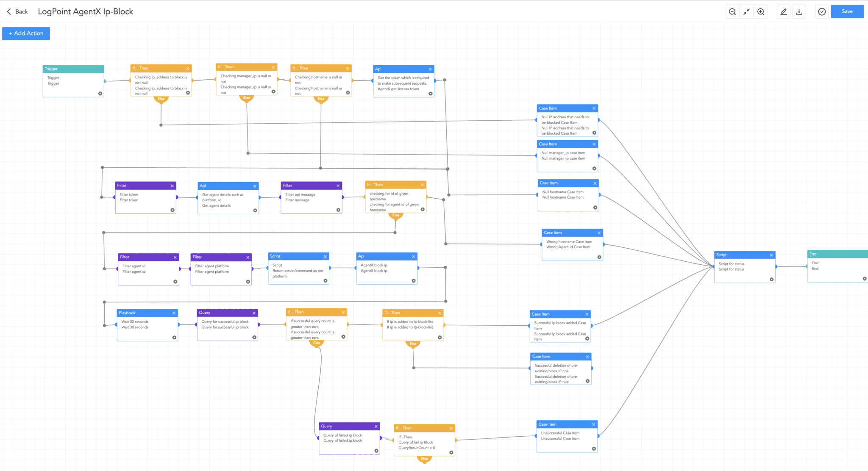Screen dimensions: 868x471
Task: Click the pencil edit icon
Action: click(x=784, y=12)
